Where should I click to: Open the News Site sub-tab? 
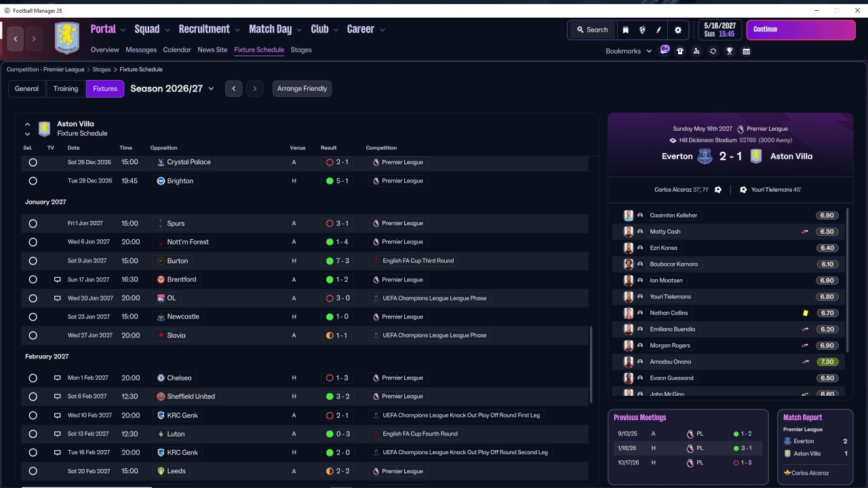[212, 50]
